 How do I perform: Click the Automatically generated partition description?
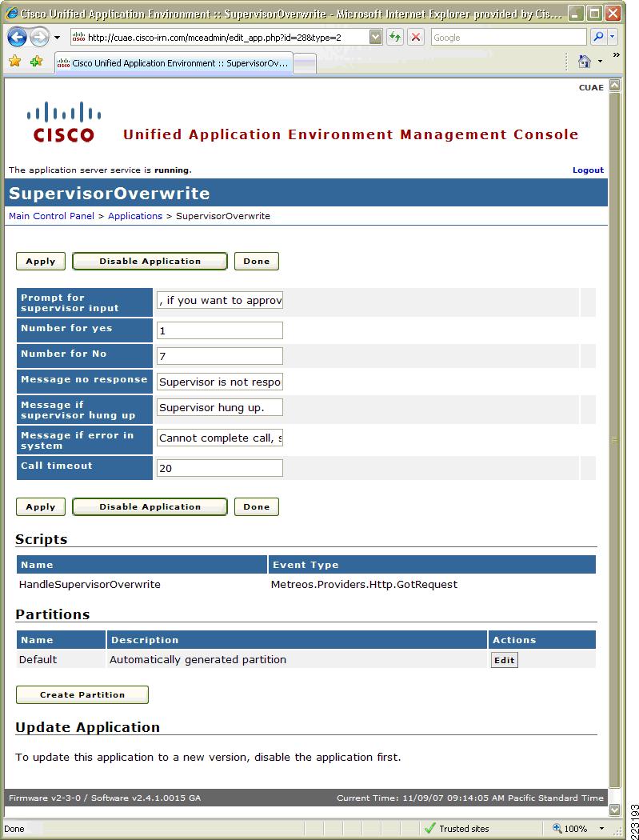pos(198,659)
